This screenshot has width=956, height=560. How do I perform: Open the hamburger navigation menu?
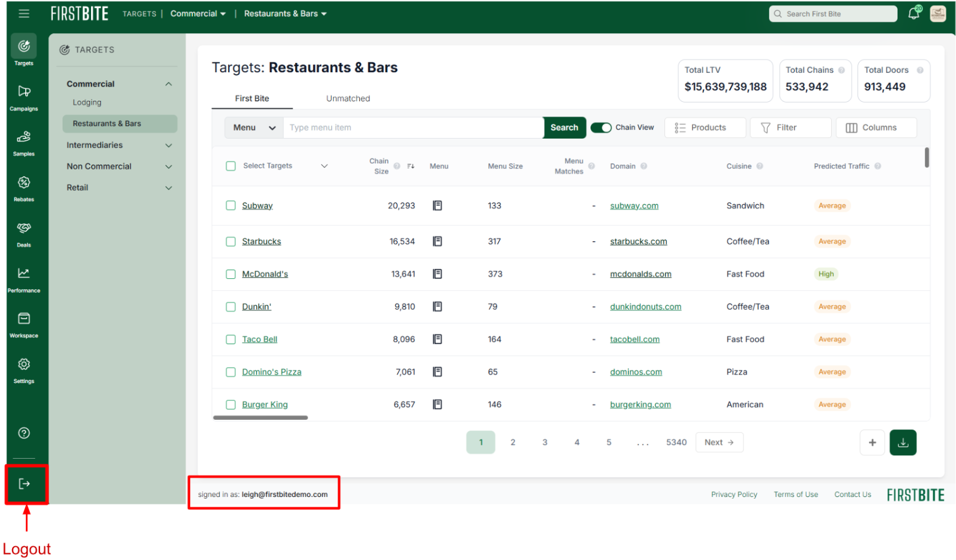tap(23, 13)
